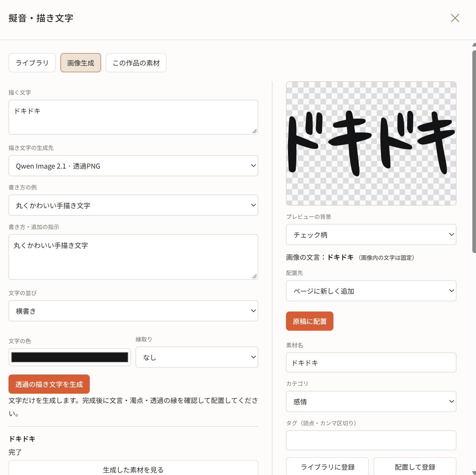Click the 描く文字 text area
The height and width of the screenshot is (475, 476).
click(x=133, y=117)
